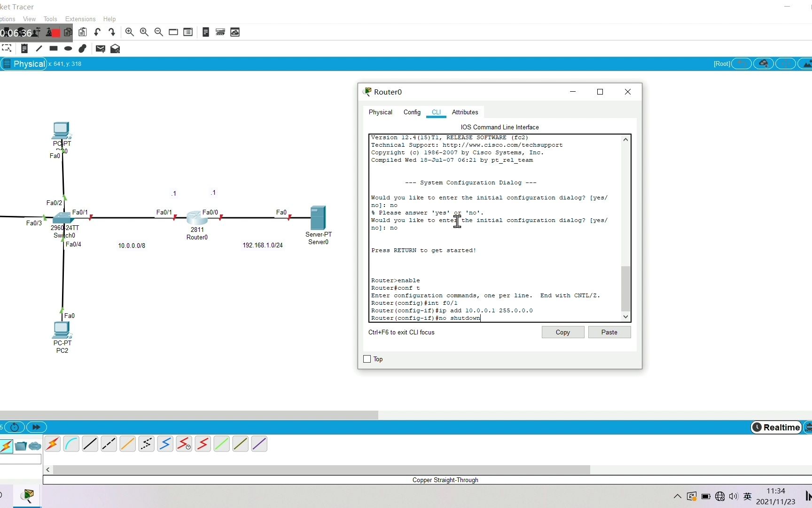
Task: Open the network devices rack icon
Action: (x=220, y=32)
